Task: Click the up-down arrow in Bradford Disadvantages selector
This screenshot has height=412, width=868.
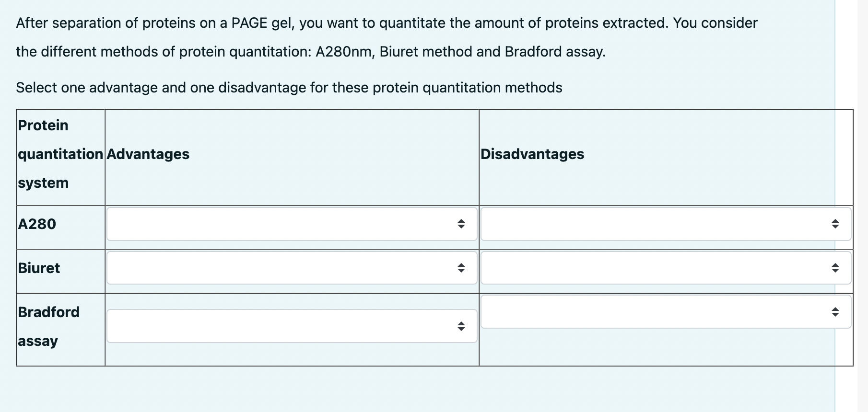Action: (836, 311)
